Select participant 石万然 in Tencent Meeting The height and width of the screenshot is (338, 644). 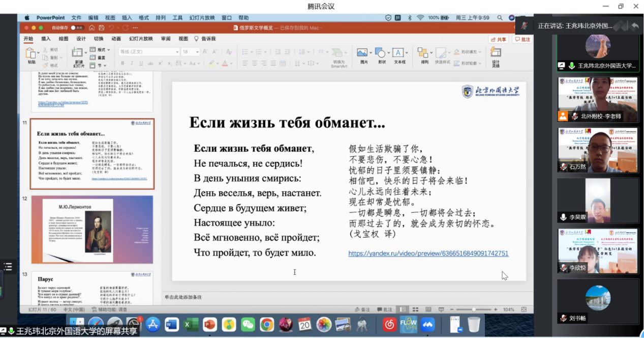tap(598, 150)
